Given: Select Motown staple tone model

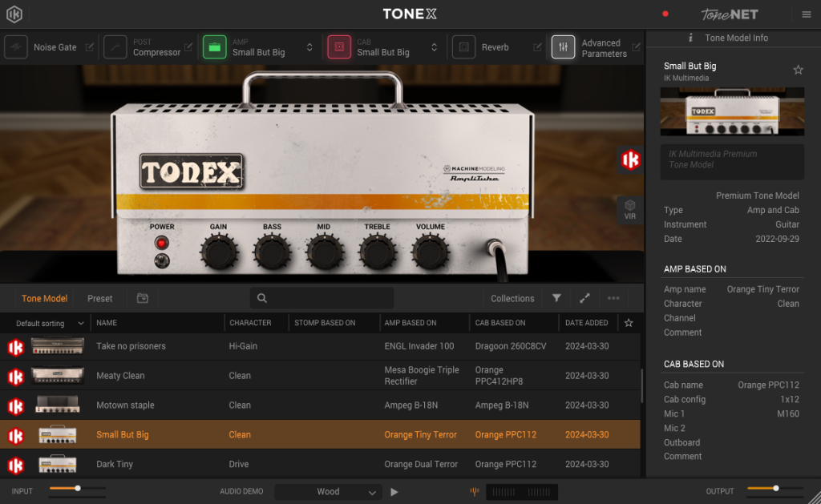Looking at the screenshot, I should click(320, 405).
